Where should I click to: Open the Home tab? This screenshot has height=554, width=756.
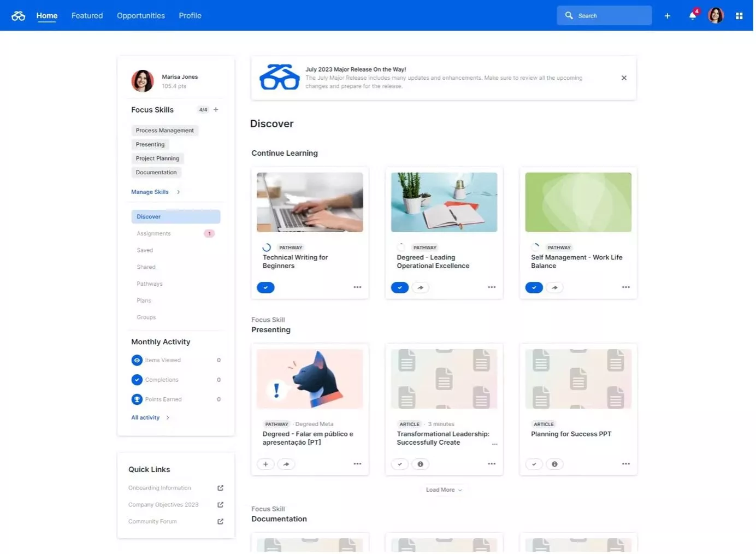click(x=47, y=16)
